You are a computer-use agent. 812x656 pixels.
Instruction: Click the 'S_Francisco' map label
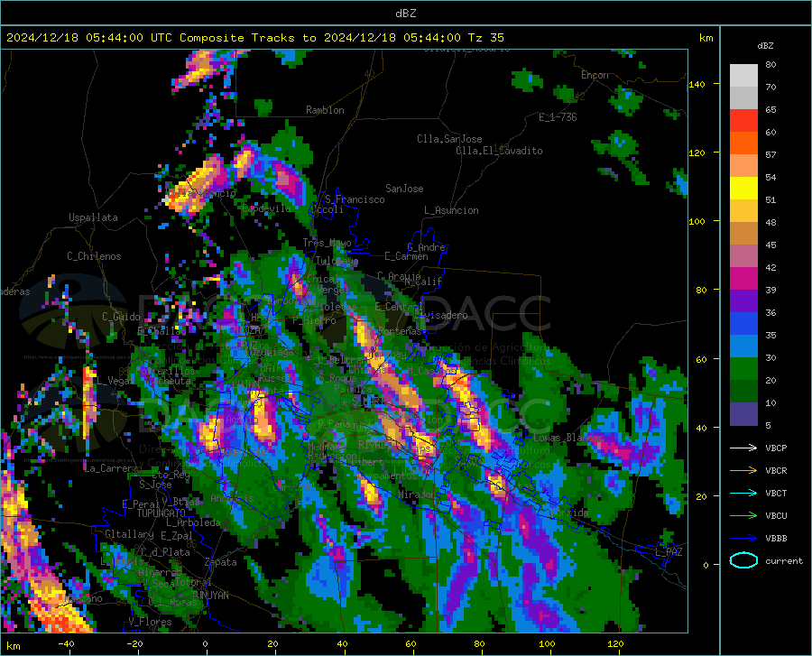[x=355, y=199]
